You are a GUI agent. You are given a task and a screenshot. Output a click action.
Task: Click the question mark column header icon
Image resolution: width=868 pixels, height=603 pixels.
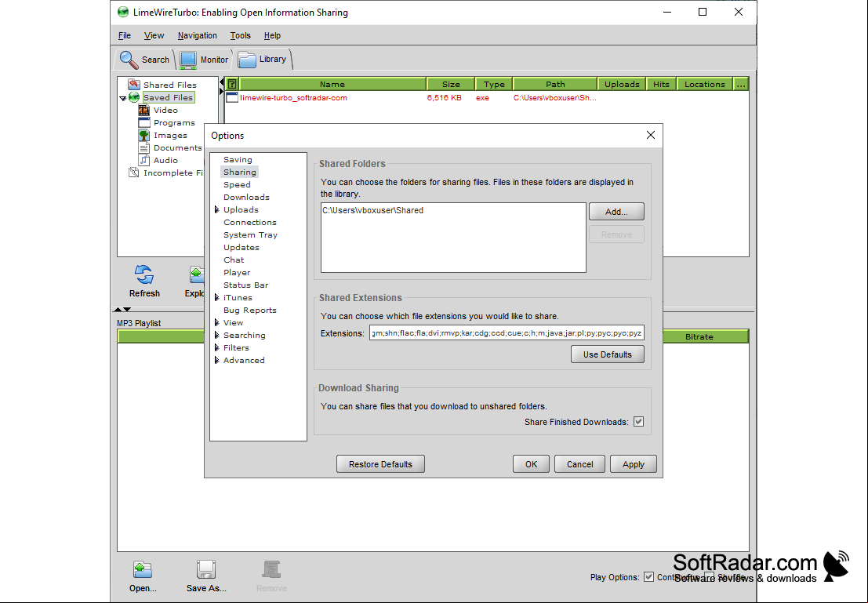pos(233,84)
